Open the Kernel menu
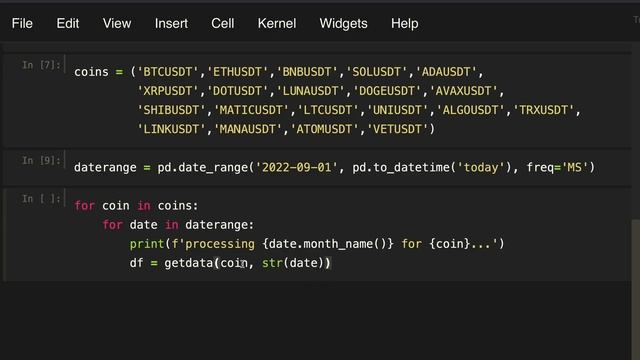 277,24
